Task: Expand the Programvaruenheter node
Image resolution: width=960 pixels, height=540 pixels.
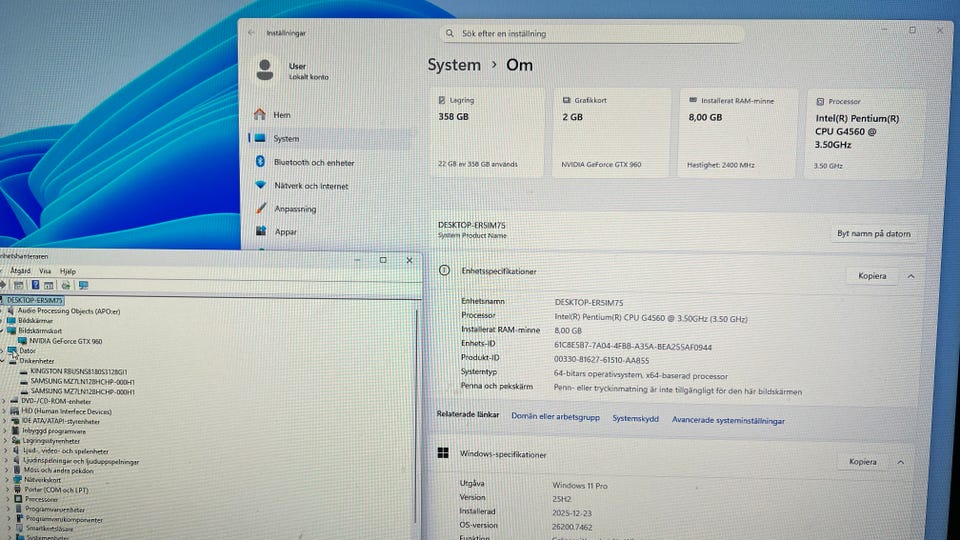Action: pyautogui.click(x=9, y=509)
